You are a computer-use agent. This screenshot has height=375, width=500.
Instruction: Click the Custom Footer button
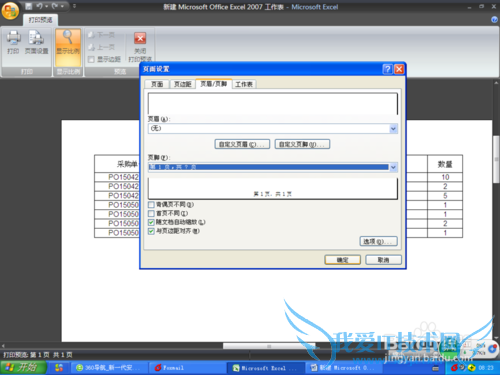tap(302, 144)
